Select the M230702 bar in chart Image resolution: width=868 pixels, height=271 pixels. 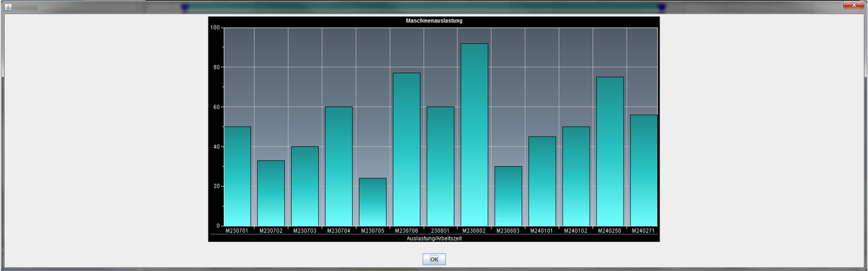click(x=271, y=193)
